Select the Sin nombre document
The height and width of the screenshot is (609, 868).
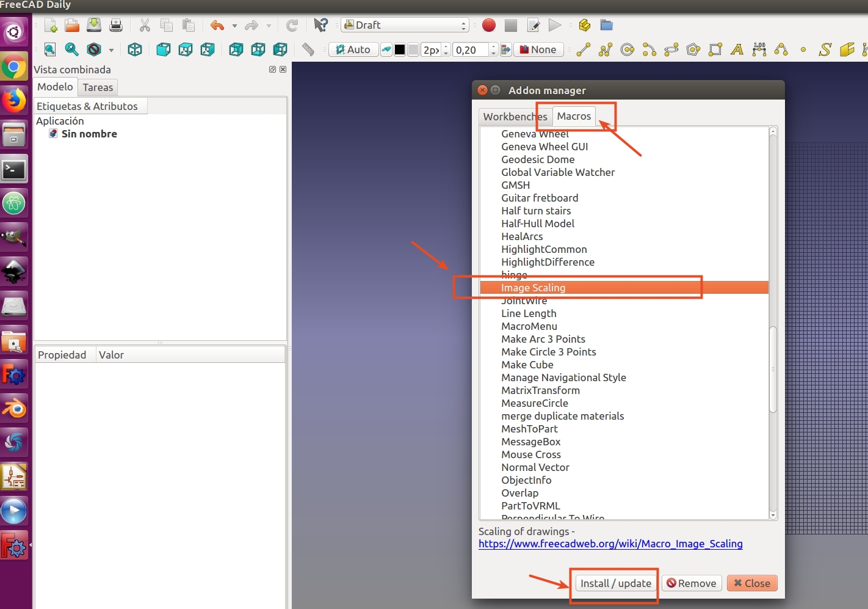pyautogui.click(x=89, y=134)
